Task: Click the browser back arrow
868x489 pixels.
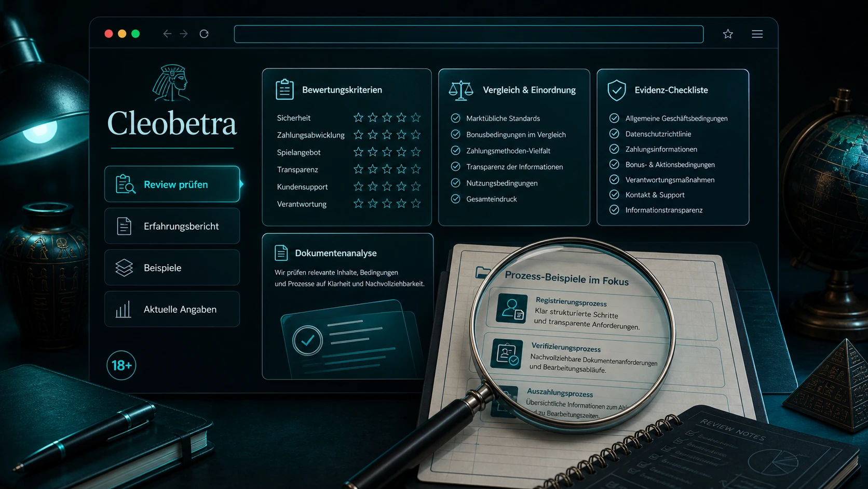Action: pos(167,34)
